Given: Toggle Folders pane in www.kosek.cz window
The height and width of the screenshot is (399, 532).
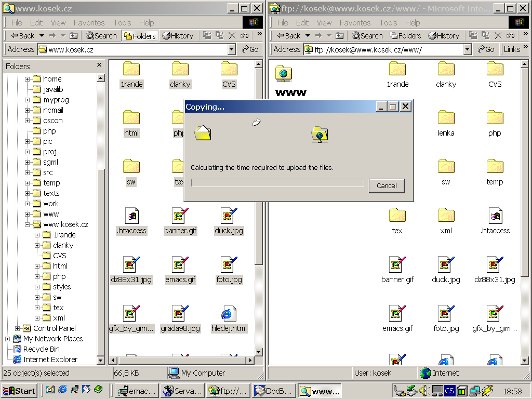Looking at the screenshot, I should click(x=140, y=36).
